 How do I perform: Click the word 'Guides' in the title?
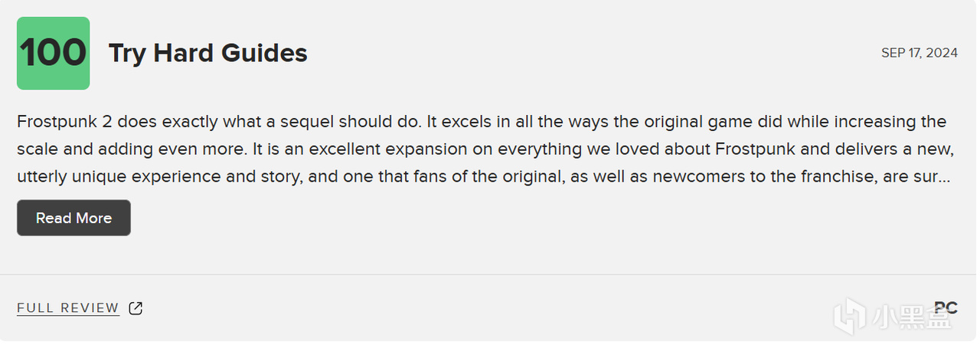(x=264, y=53)
